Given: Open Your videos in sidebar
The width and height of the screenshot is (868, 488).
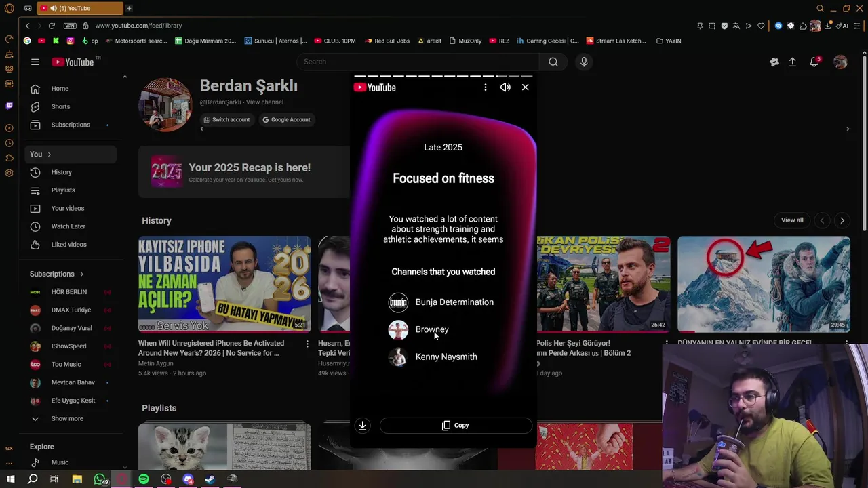Looking at the screenshot, I should (x=71, y=208).
